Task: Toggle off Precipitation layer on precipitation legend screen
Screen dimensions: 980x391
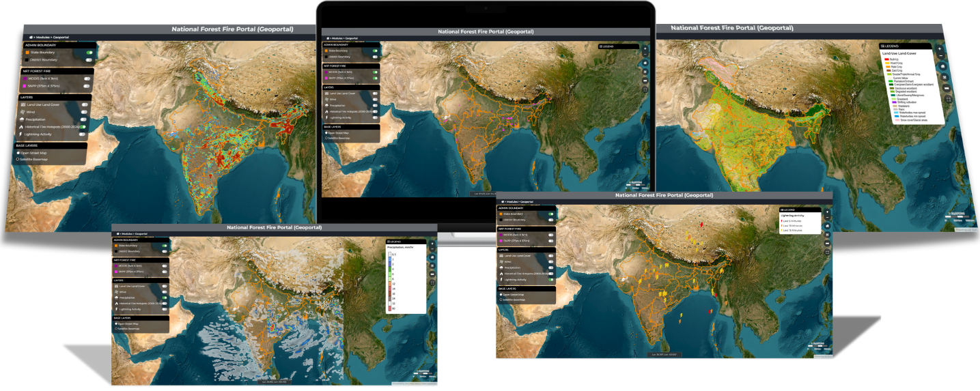Action: (x=163, y=297)
